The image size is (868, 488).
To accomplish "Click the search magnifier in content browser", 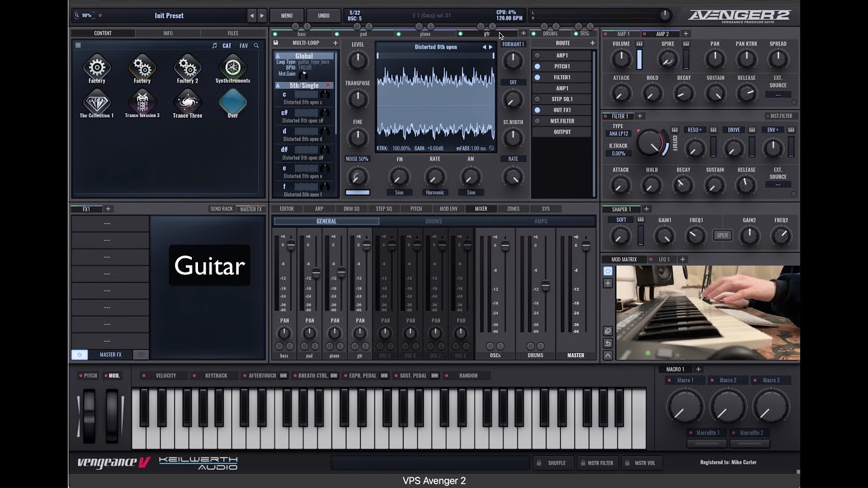I will coord(256,45).
